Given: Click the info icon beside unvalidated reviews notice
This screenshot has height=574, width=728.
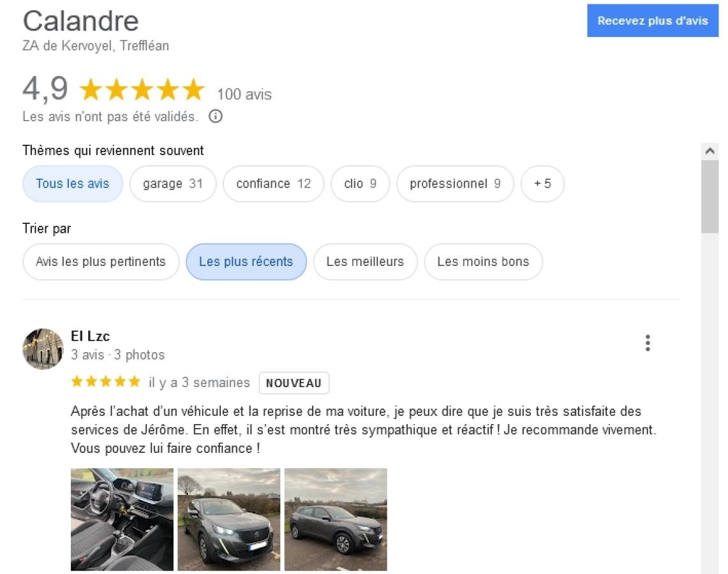Looking at the screenshot, I should (216, 116).
